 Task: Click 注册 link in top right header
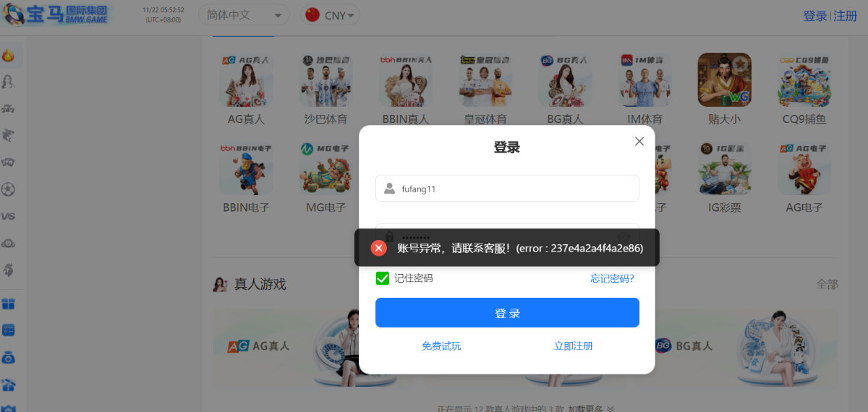[845, 16]
